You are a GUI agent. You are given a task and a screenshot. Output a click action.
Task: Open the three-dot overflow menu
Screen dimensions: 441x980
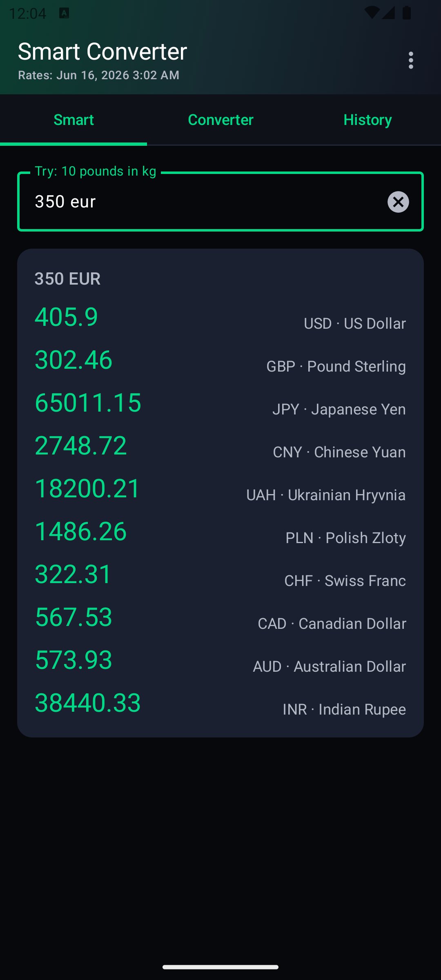click(x=411, y=60)
